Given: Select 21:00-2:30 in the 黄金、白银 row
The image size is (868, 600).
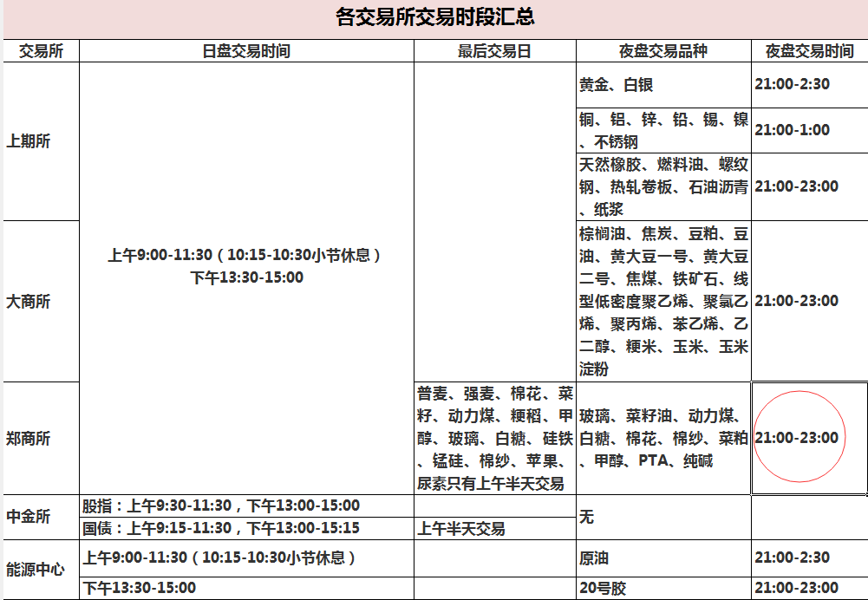Looking at the screenshot, I should [x=809, y=85].
